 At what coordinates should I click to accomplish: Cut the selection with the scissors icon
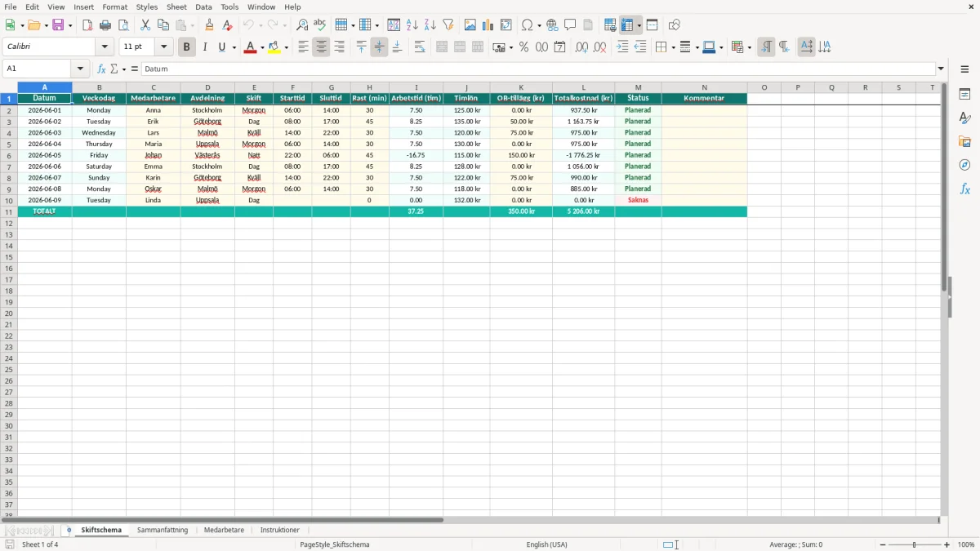click(145, 24)
